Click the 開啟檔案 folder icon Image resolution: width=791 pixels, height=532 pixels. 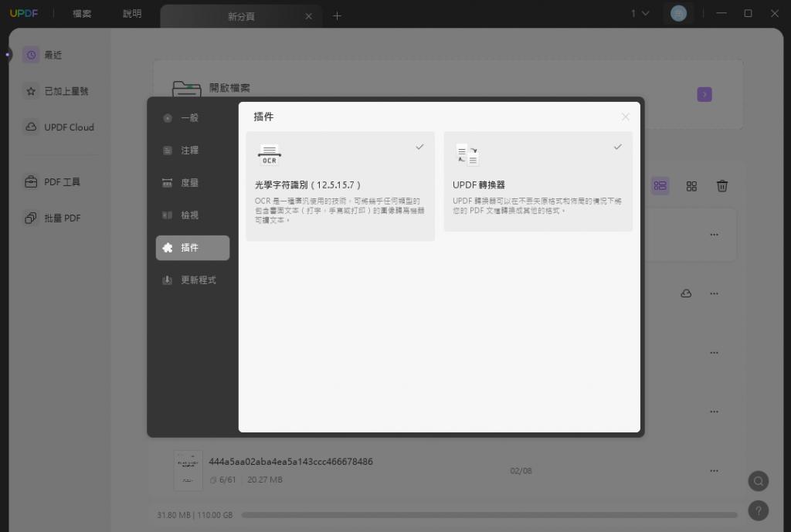pos(187,89)
